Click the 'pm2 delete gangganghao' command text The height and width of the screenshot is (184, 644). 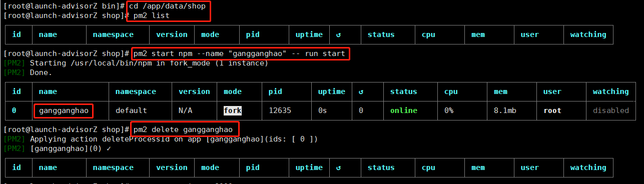(183, 129)
